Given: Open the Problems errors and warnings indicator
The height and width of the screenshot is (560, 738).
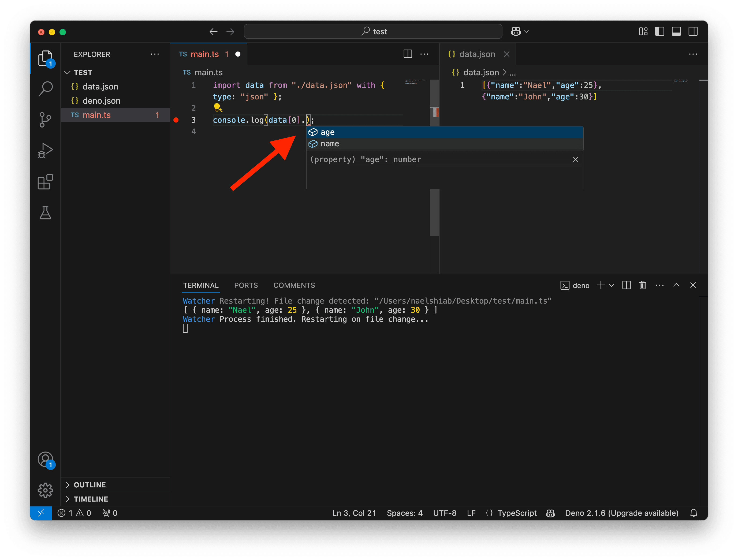Looking at the screenshot, I should 74,513.
